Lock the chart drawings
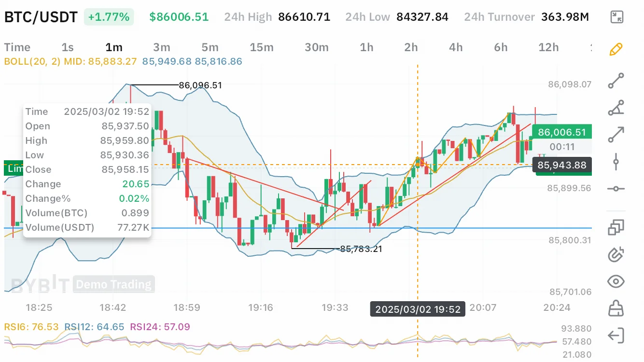This screenshot has height=362, width=644. tap(616, 308)
